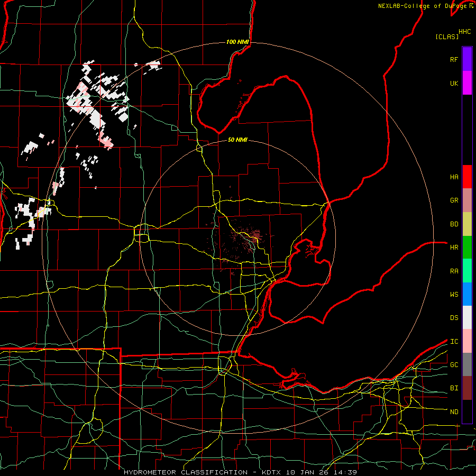This screenshot has height=476, width=476.
Task: Click the BI legend label
Action: coord(454,388)
